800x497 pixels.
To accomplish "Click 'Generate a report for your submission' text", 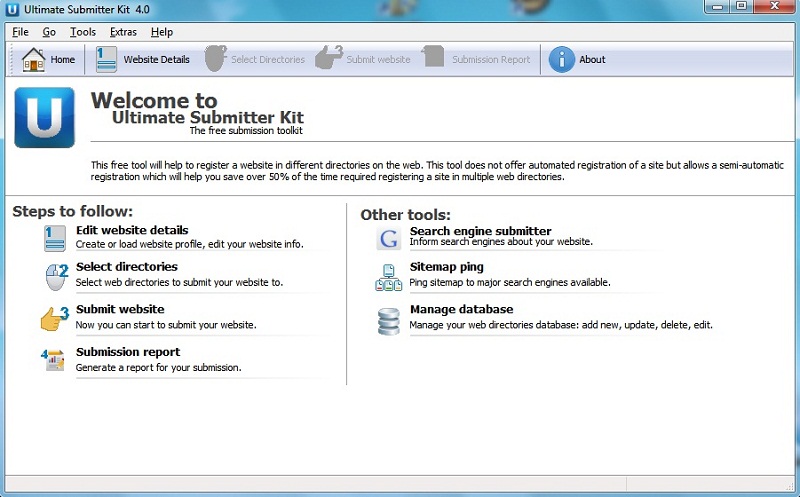I will 158,367.
